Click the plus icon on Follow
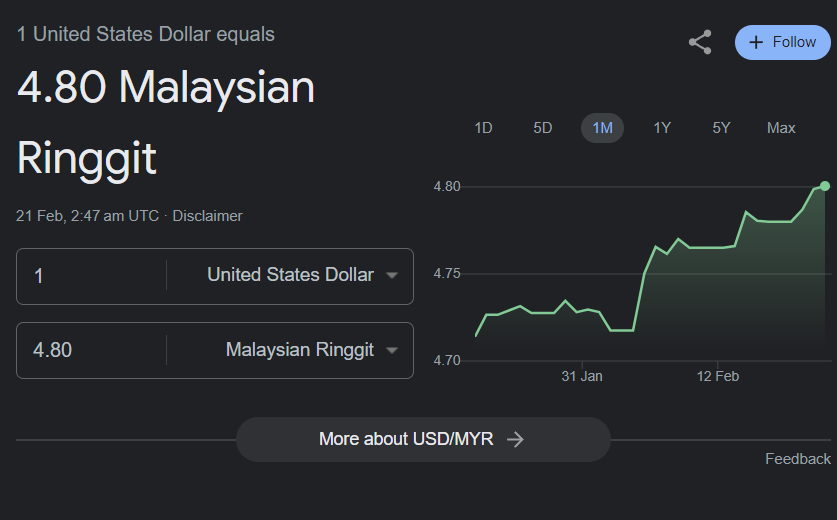Viewport: 837px width, 520px height. tap(756, 42)
